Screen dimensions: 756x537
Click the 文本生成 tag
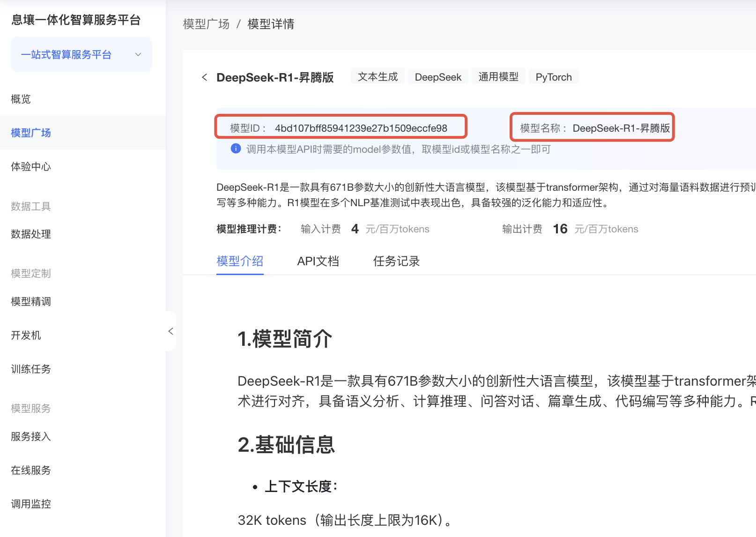378,77
